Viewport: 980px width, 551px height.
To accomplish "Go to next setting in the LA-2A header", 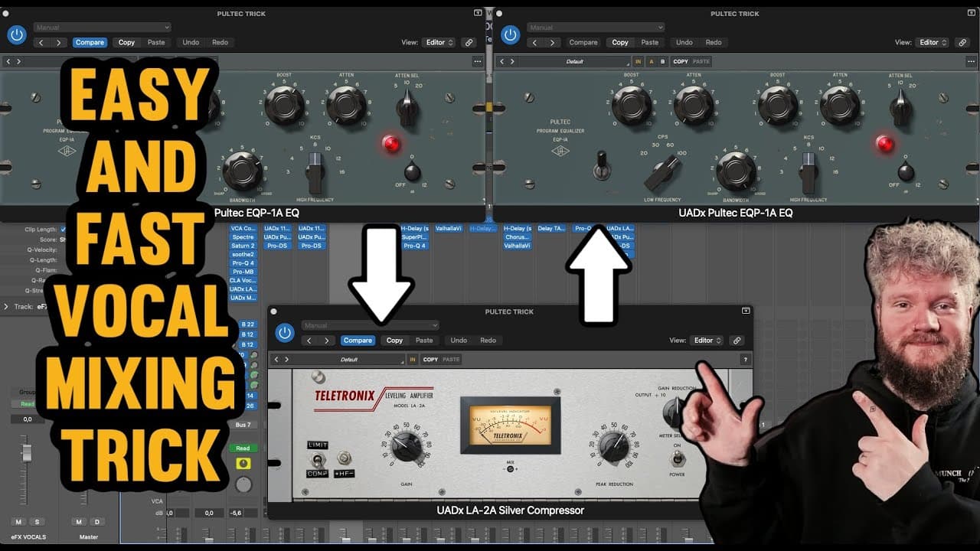I will point(327,341).
